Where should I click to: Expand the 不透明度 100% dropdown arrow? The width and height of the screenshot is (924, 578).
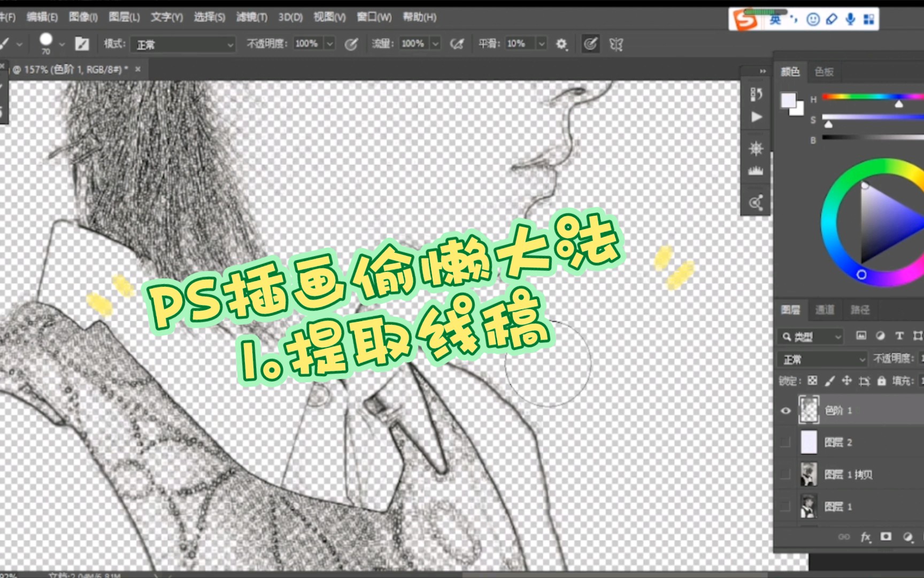[330, 44]
